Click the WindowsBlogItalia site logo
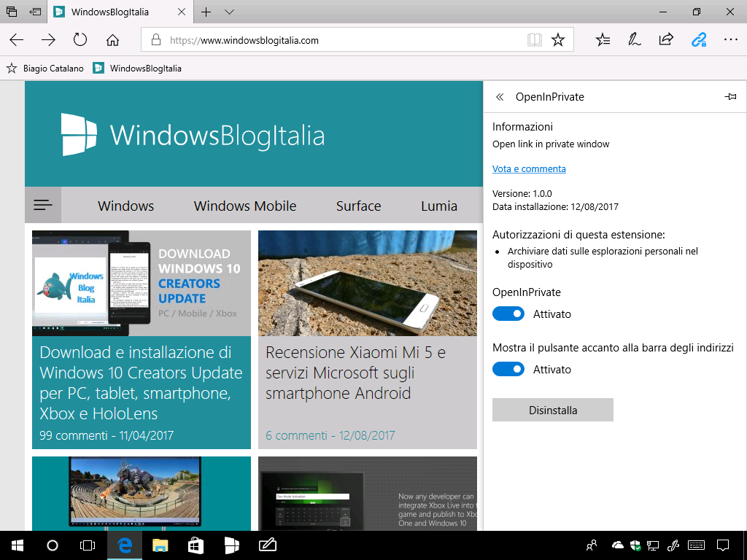747x560 pixels. 193,135
